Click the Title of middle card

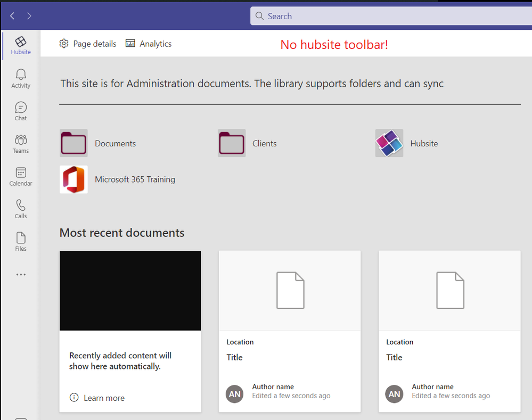coord(234,358)
